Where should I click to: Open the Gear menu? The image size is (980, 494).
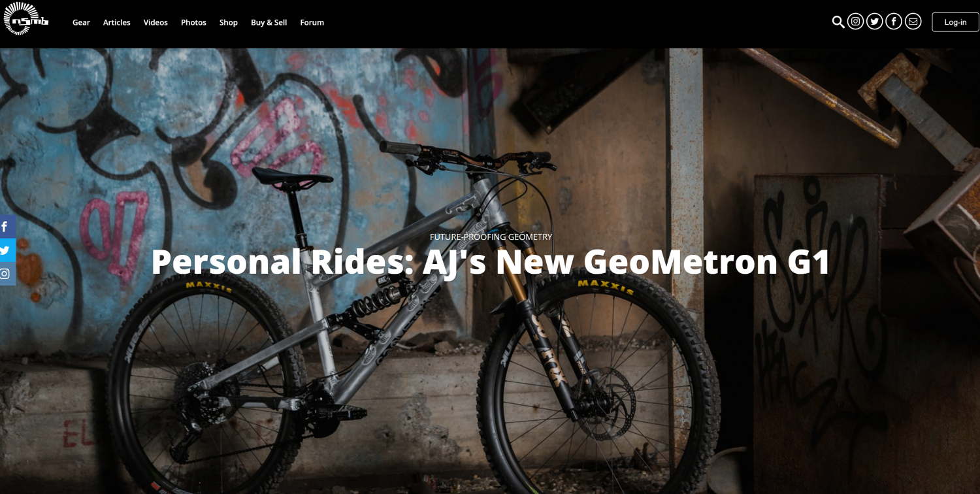81,22
